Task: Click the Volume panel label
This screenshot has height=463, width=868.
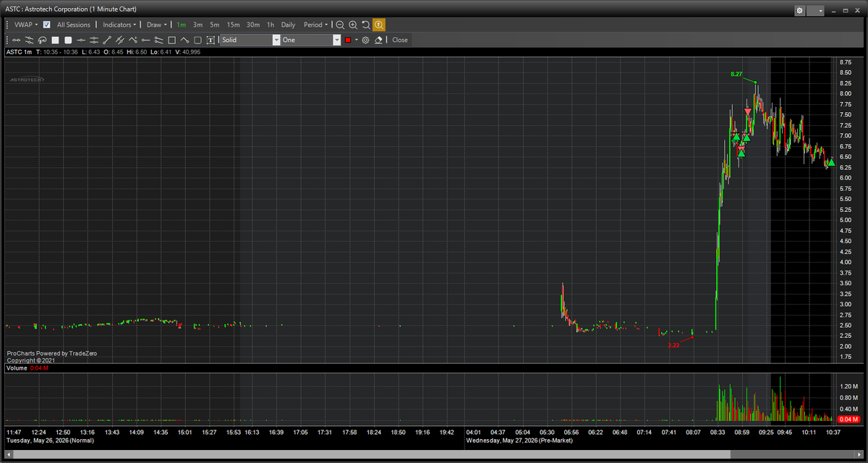Action: 15,368
